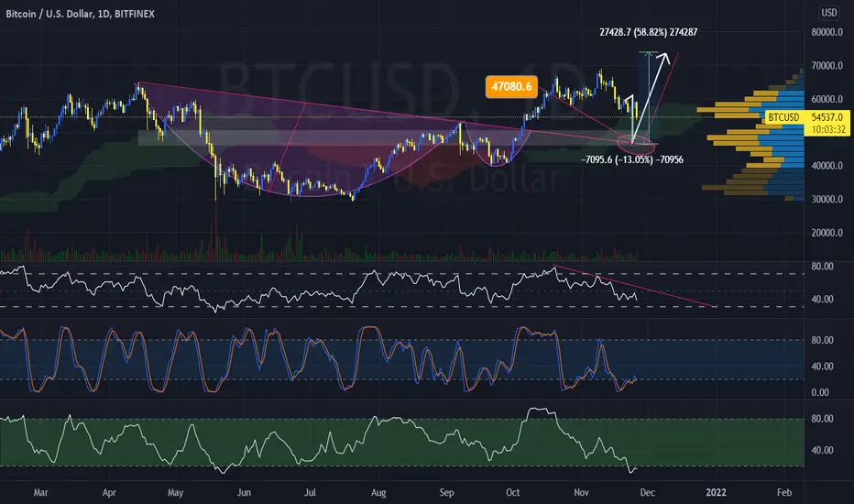This screenshot has width=854, height=504.
Task: Select the large white upward arrow drawing
Action: click(x=650, y=96)
